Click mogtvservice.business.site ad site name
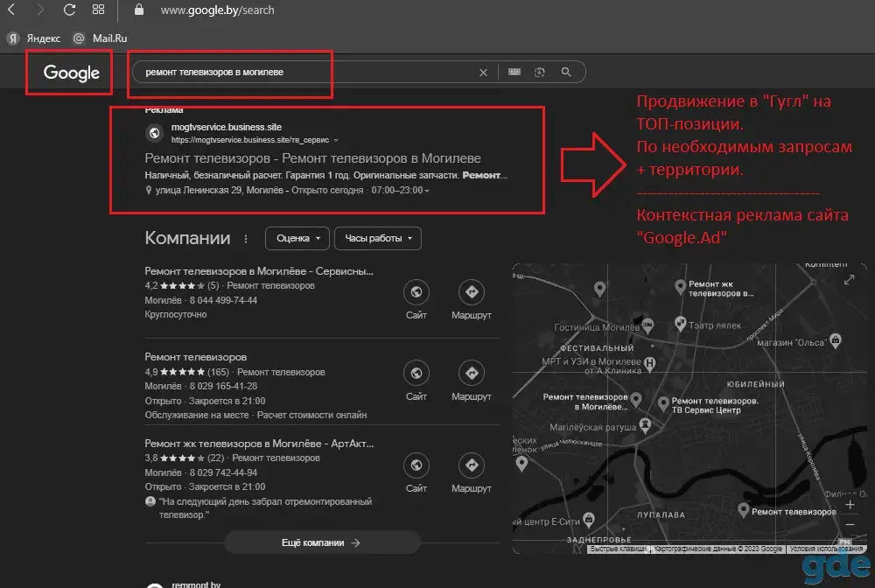 [x=226, y=127]
